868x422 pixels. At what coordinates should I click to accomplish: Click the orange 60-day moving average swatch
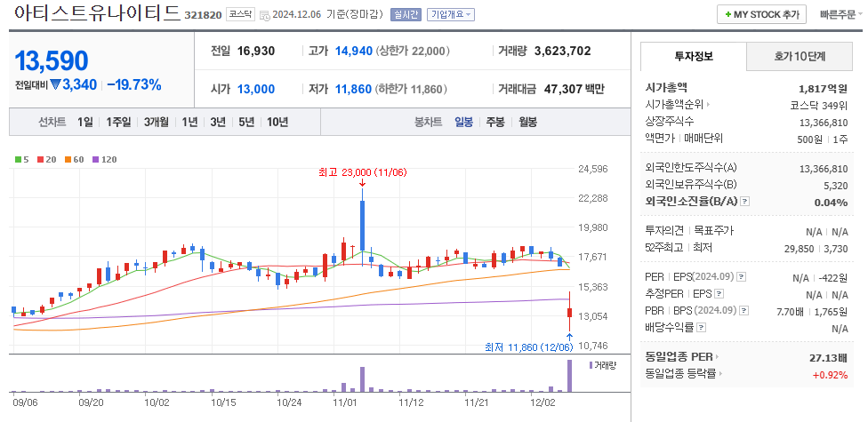point(68,160)
